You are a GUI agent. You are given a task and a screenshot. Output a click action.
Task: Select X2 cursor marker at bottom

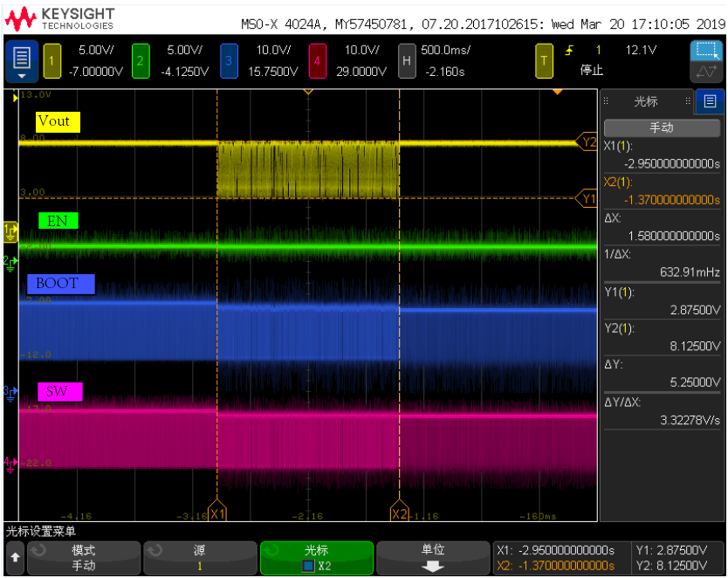pyautogui.click(x=399, y=511)
